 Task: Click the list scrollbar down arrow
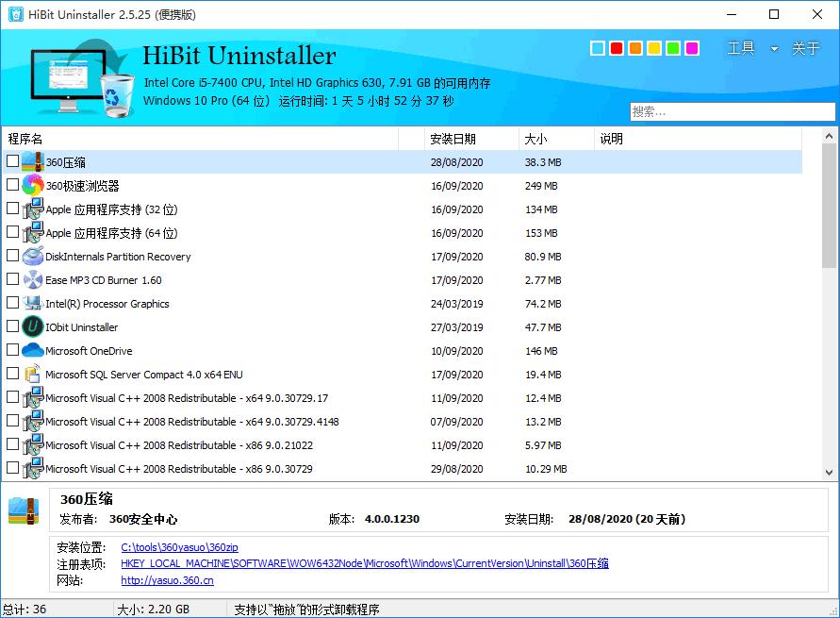point(829,472)
